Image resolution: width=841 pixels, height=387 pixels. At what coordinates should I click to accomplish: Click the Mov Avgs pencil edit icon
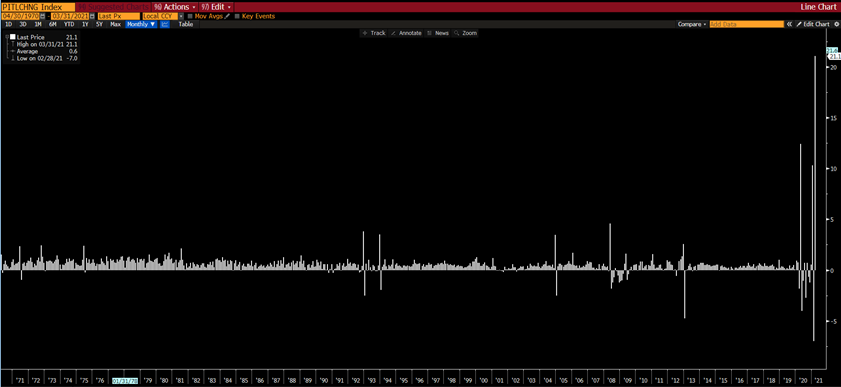(x=227, y=16)
